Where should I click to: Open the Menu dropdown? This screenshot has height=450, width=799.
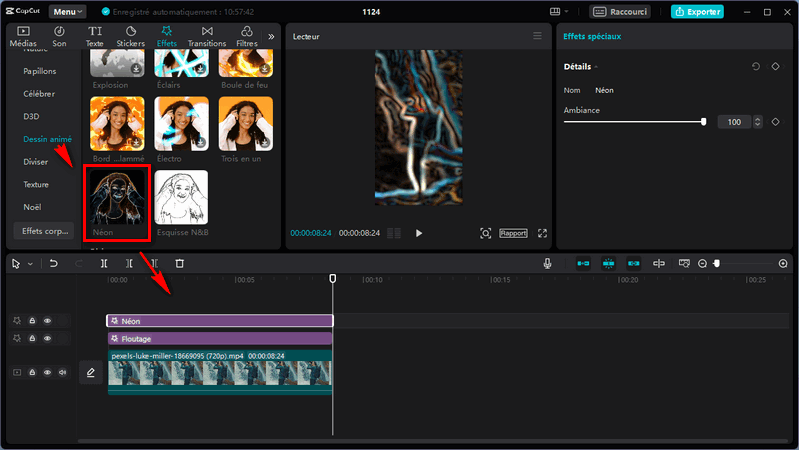pyautogui.click(x=67, y=12)
